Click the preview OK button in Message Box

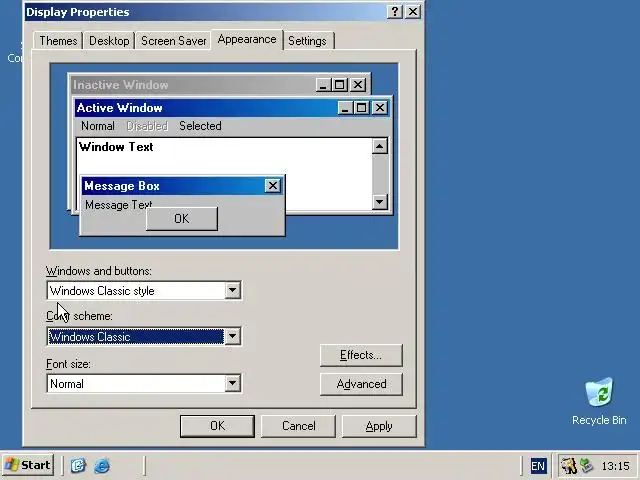[x=182, y=219]
